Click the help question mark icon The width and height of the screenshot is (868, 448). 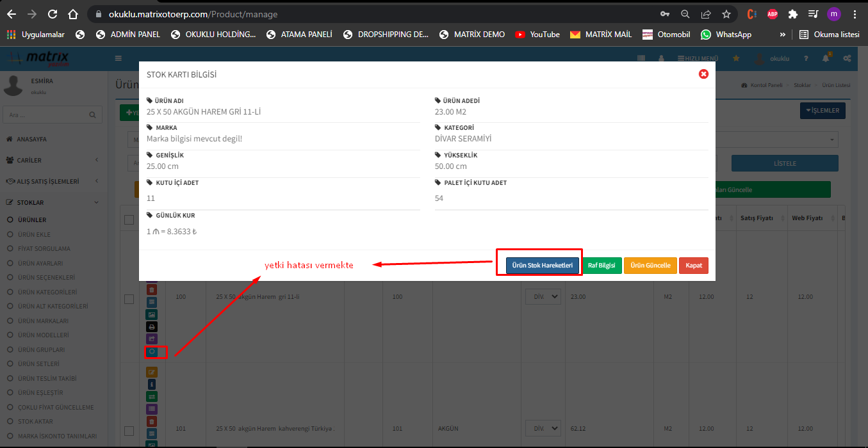click(x=806, y=58)
